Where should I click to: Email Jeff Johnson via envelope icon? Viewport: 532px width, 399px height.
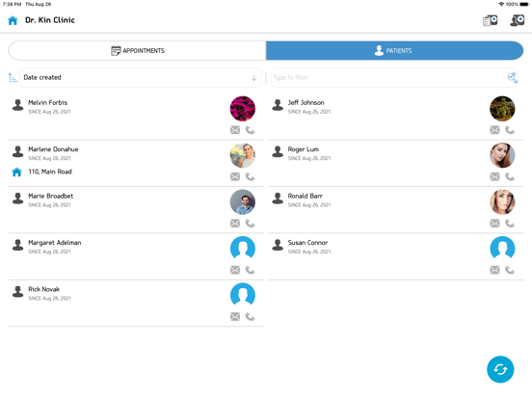coord(495,130)
